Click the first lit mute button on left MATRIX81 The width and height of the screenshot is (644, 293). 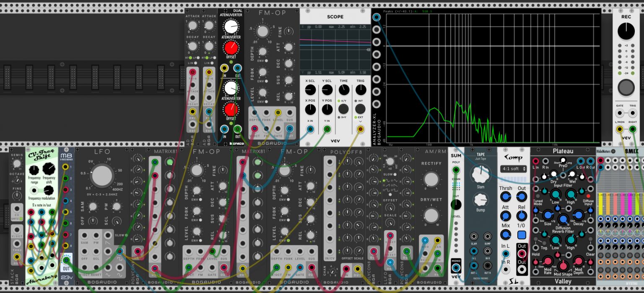point(169,162)
